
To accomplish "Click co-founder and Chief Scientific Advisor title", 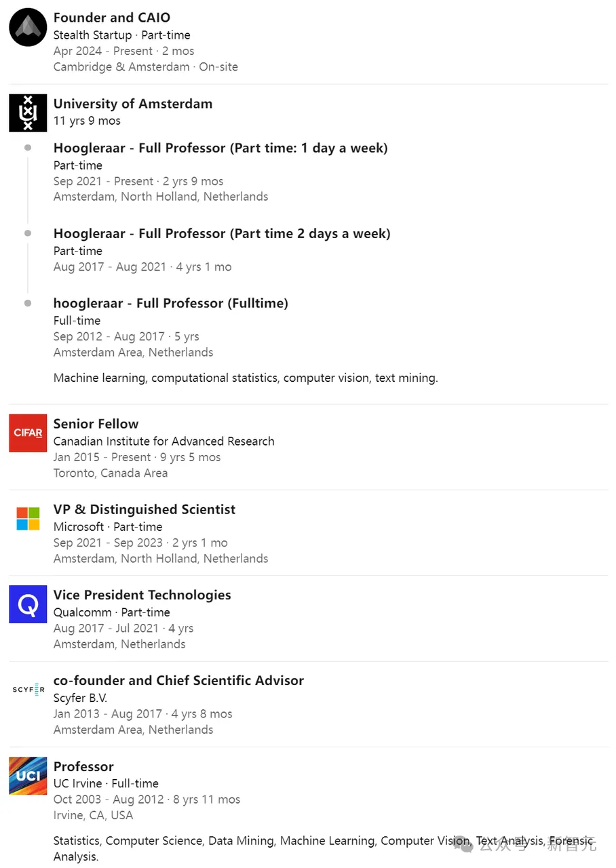I will 178,680.
